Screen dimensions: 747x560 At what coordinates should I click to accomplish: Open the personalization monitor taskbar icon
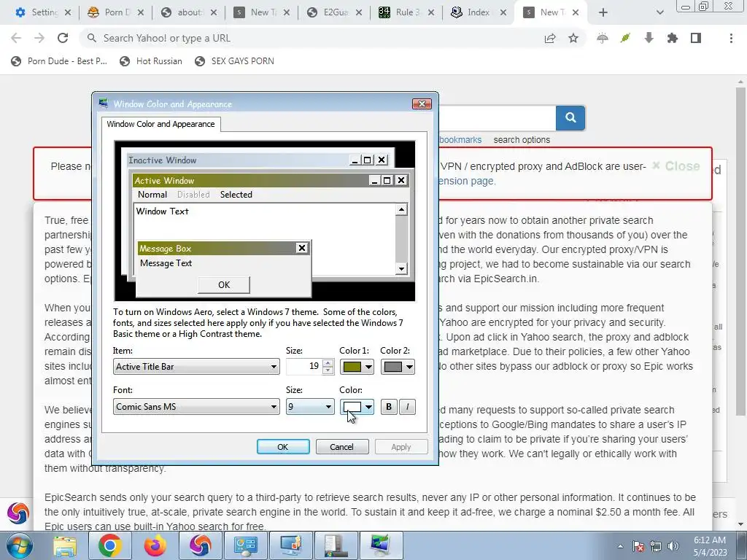381,545
